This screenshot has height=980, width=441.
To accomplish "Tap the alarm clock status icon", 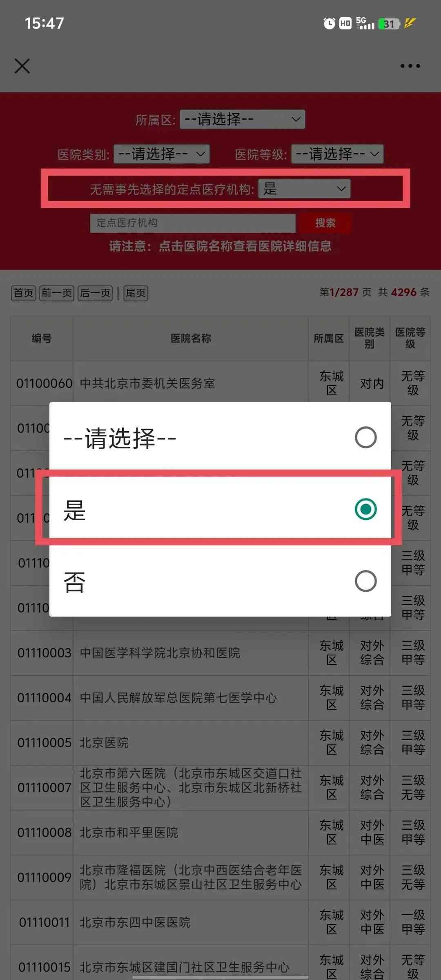I will pos(329,24).
